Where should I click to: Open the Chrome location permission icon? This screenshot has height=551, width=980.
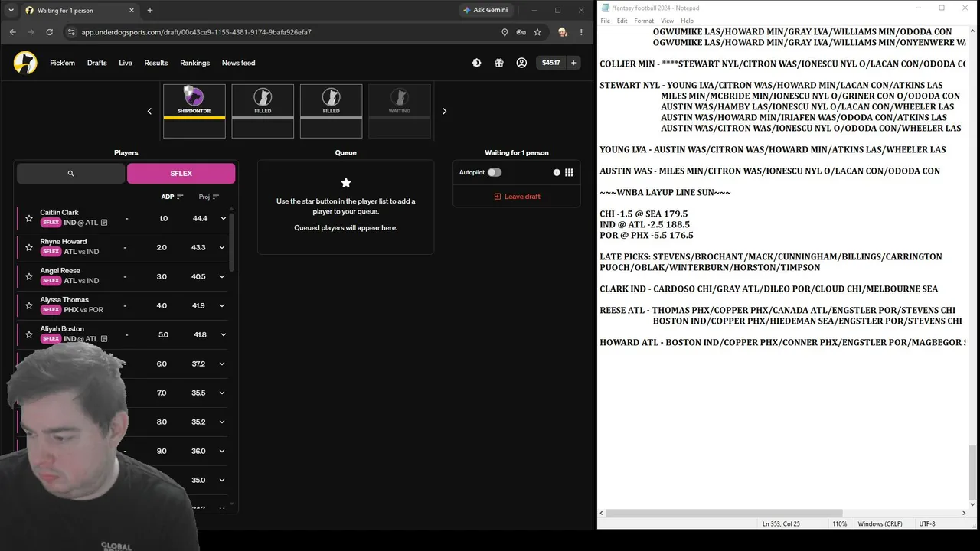[x=505, y=32]
